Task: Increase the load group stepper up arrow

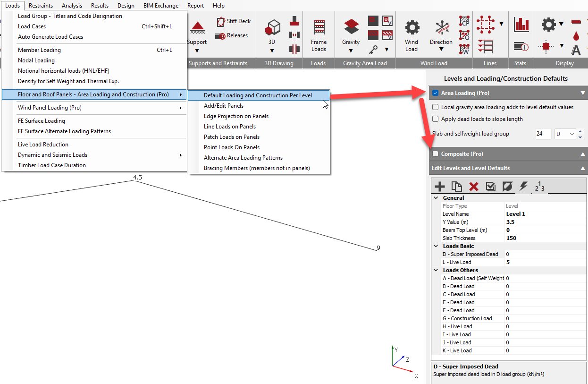Action: click(580, 131)
